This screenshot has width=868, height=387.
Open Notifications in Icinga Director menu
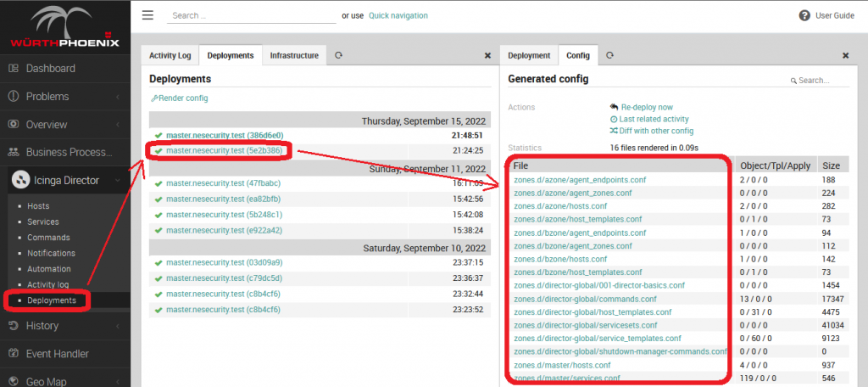(x=52, y=253)
